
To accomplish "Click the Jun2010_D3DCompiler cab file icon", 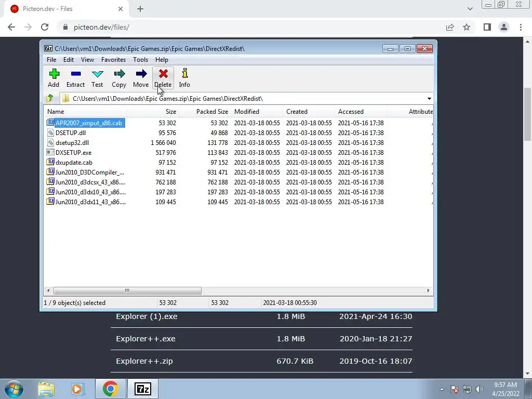I will tap(50, 172).
